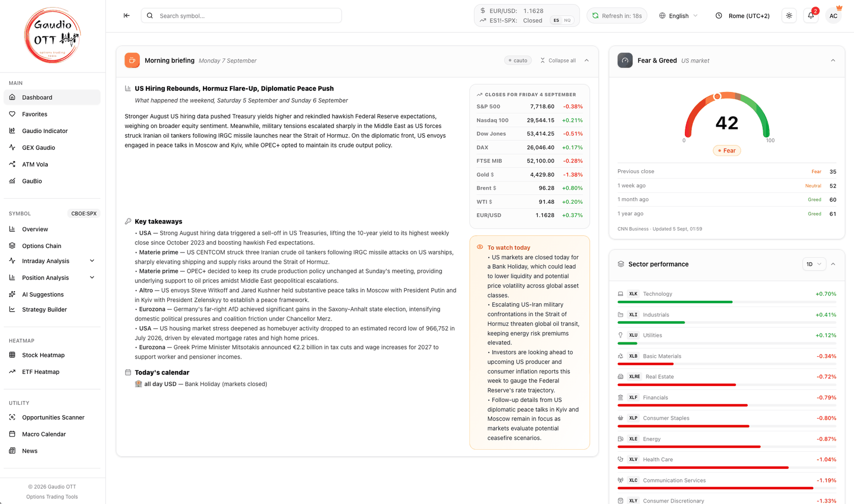Open the 1D timeframe dropdown
This screenshot has height=504, width=854.
pos(814,264)
